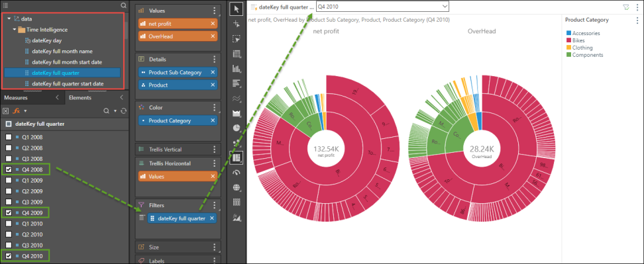Open the Details drop zone options menu
644x264 pixels.
214,60
